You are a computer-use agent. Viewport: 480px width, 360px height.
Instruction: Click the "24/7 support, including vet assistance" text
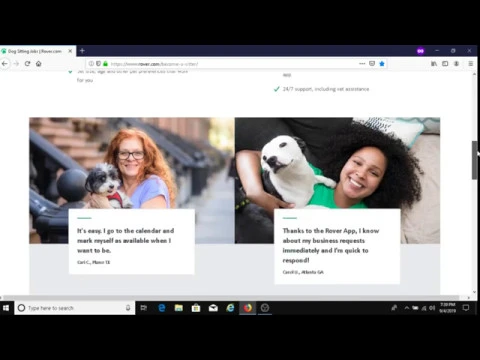[326, 89]
